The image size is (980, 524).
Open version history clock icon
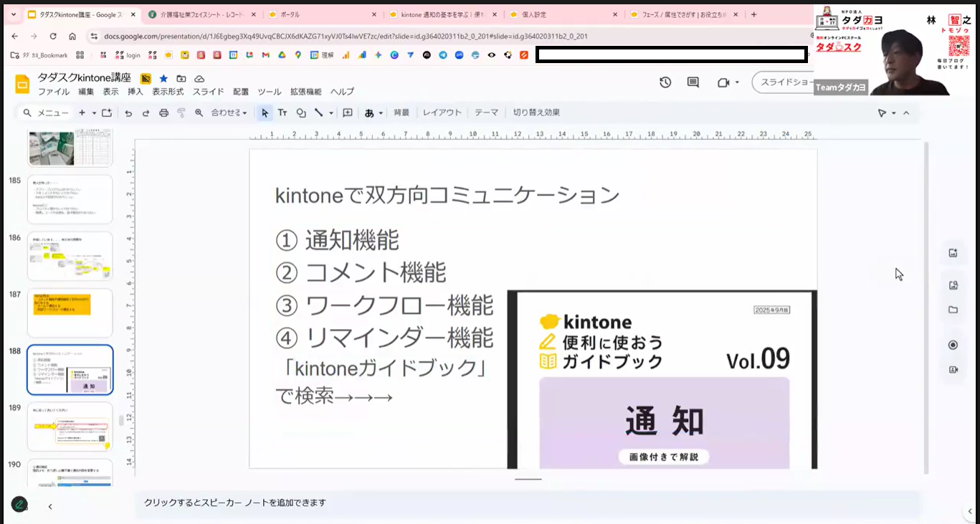click(x=665, y=82)
